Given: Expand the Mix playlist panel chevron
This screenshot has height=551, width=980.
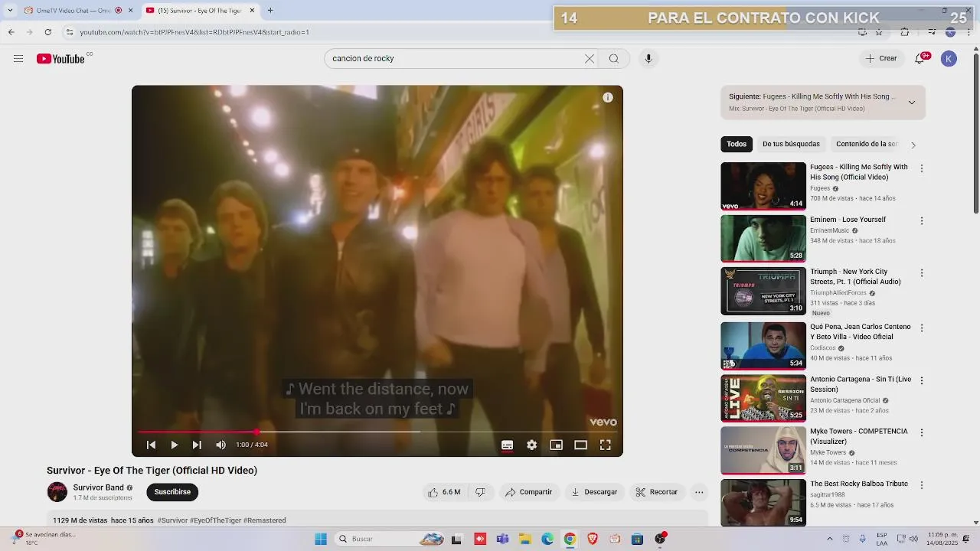Looking at the screenshot, I should (911, 103).
